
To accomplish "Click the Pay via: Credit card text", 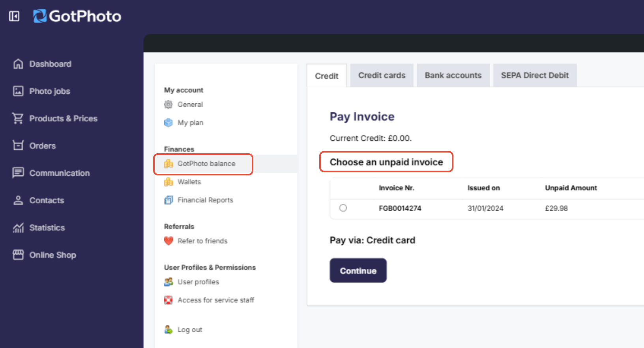I will pos(373,240).
